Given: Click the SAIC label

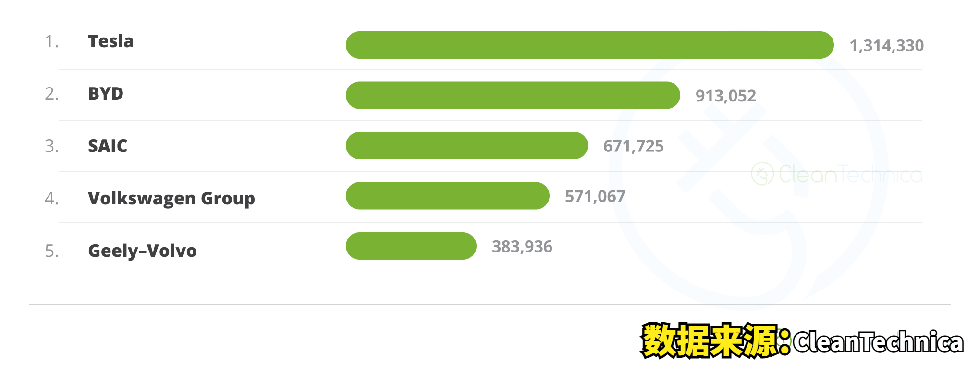Looking at the screenshot, I should click(108, 146).
